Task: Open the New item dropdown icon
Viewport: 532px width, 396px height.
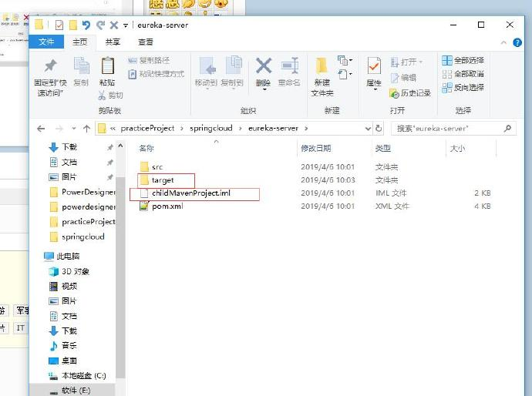Action: (345, 60)
